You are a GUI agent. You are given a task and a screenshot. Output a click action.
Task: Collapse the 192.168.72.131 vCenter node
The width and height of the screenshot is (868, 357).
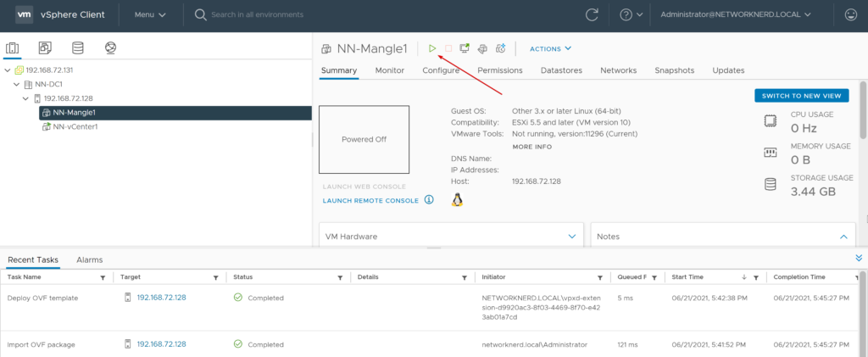click(7, 70)
